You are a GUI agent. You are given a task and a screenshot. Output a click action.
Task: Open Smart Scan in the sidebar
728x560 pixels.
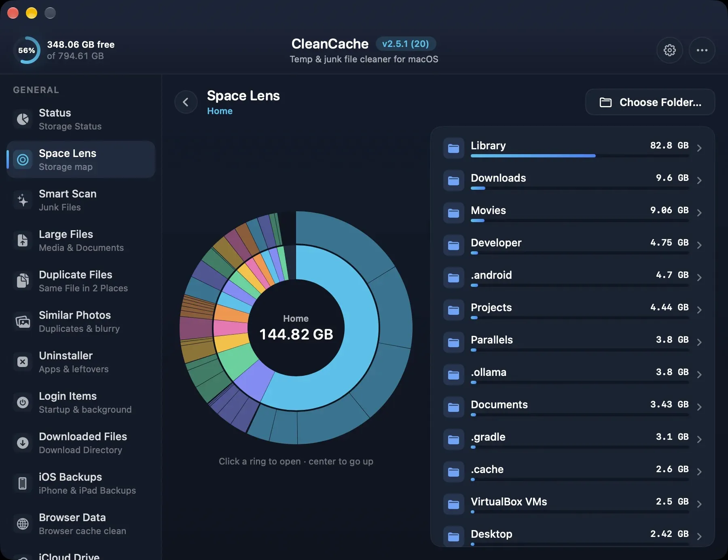81,200
